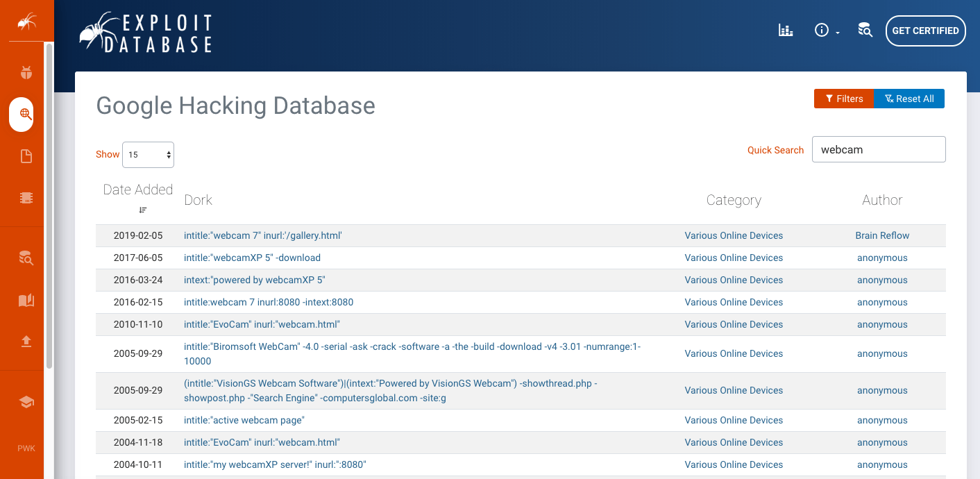
Task: Click Various Online Devices in the Biromsoft WebCam row
Action: coord(734,353)
